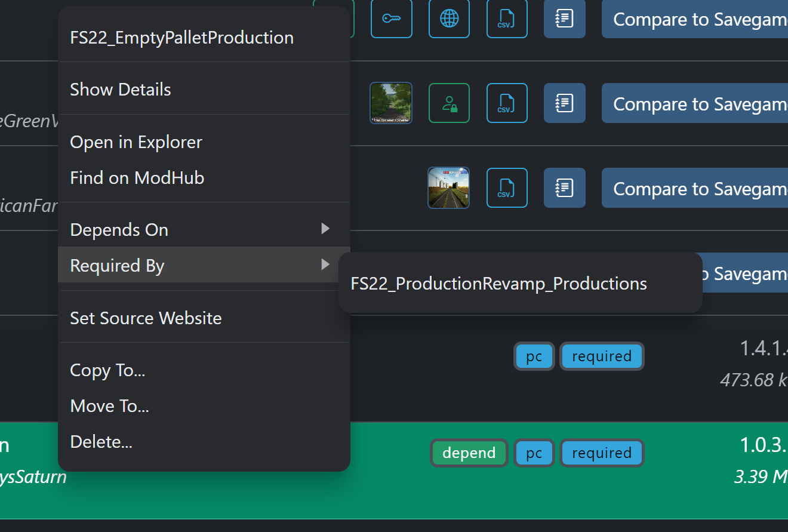Screen dimensions: 788x532
Task: Click The Green Valley map thumbnail
Action: point(391,103)
